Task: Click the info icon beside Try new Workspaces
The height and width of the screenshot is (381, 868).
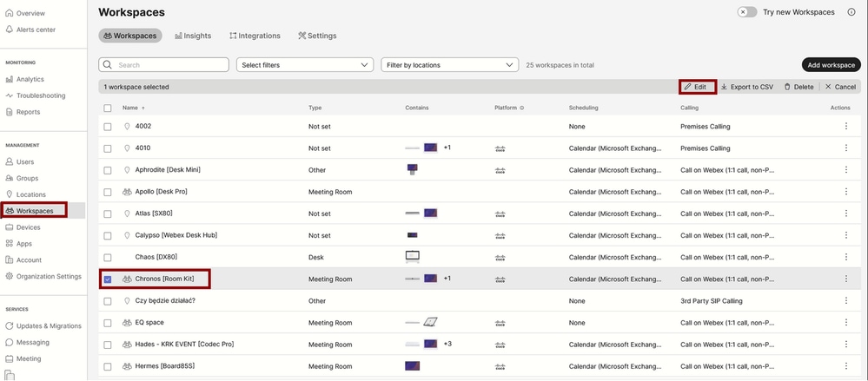Action: coord(851,12)
